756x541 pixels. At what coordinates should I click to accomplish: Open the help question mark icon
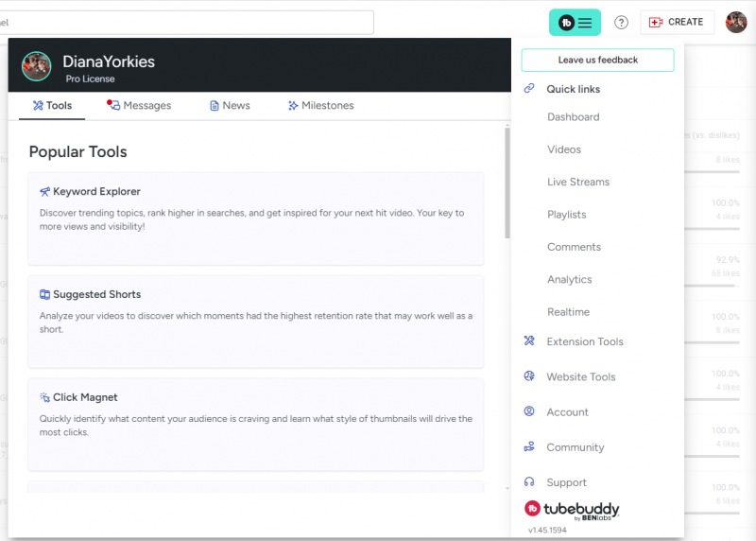(x=621, y=23)
